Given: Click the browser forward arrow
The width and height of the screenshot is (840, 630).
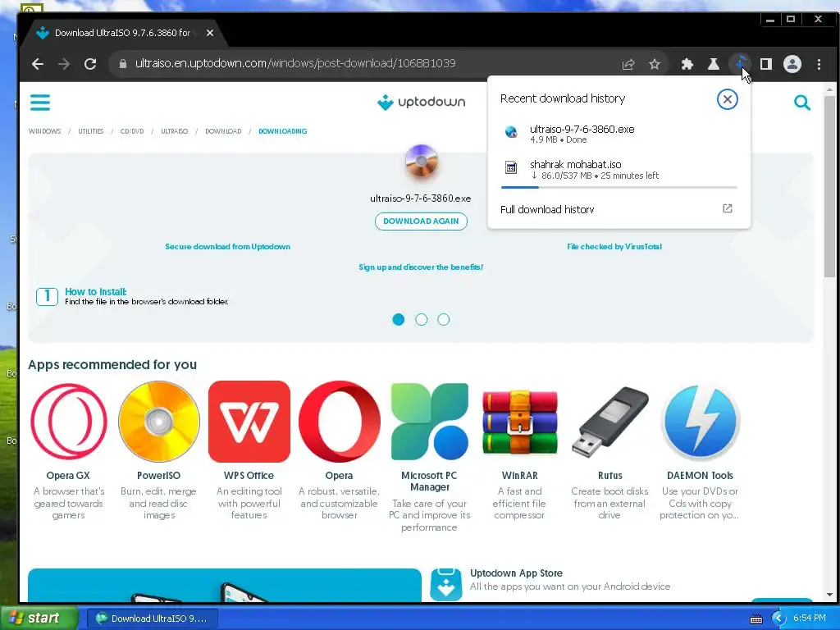Looking at the screenshot, I should tap(64, 64).
